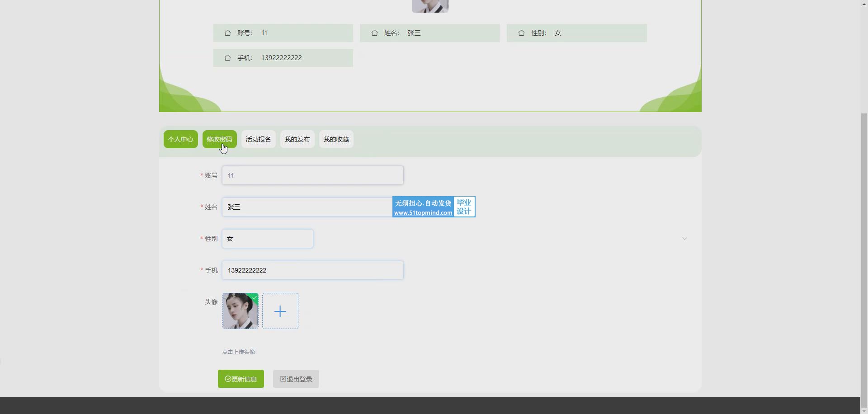Viewport: 868px width, 414px height.
Task: Expand the 性别 dropdown chevron arrow
Action: tap(684, 239)
